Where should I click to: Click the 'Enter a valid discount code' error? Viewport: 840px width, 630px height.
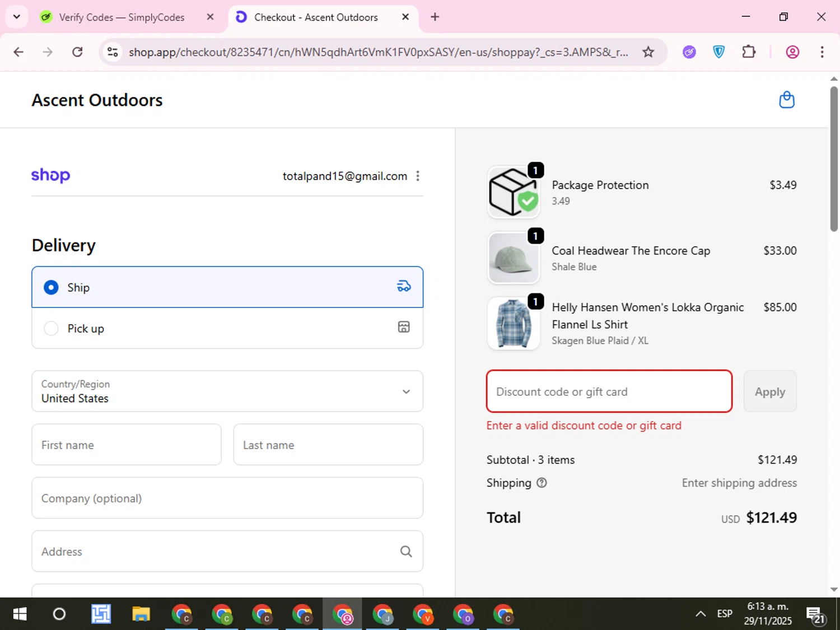pos(584,426)
